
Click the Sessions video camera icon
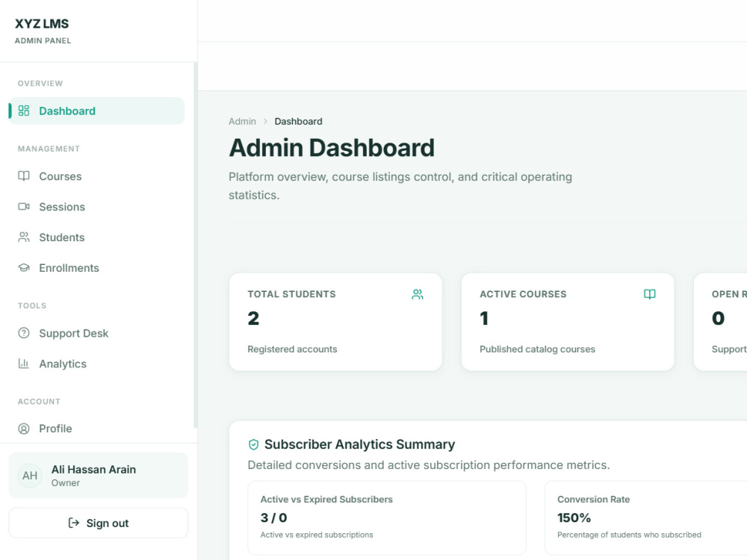point(24,207)
